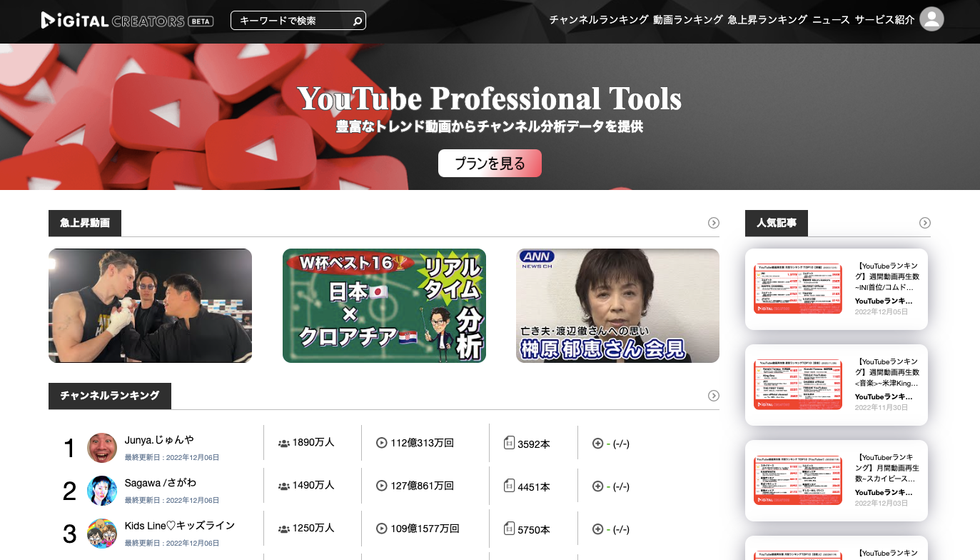Click the 127億861万回 view count
This screenshot has height=560, width=980.
pos(423,486)
